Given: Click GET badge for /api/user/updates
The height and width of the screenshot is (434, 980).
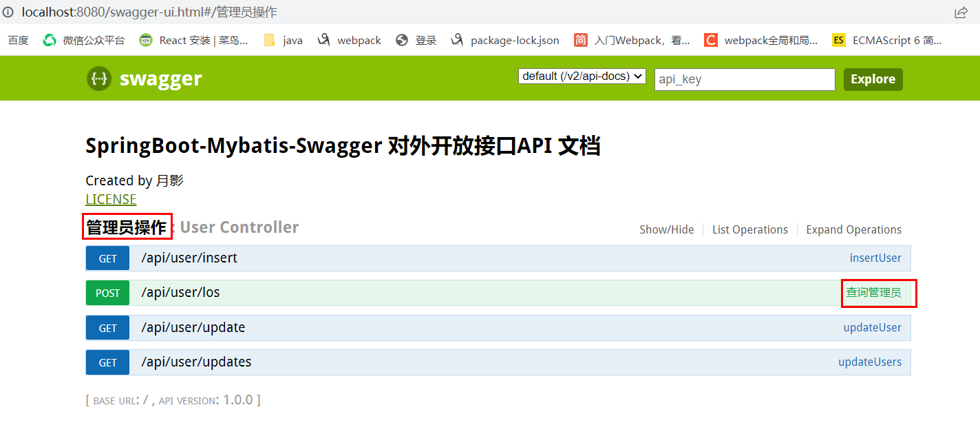Looking at the screenshot, I should pos(107,362).
